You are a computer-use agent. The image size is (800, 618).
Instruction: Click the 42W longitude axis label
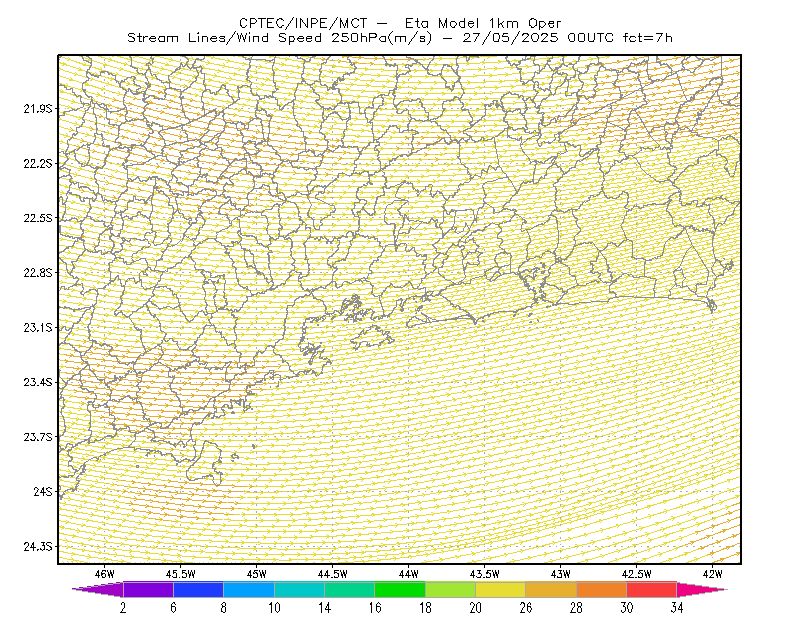point(712,574)
